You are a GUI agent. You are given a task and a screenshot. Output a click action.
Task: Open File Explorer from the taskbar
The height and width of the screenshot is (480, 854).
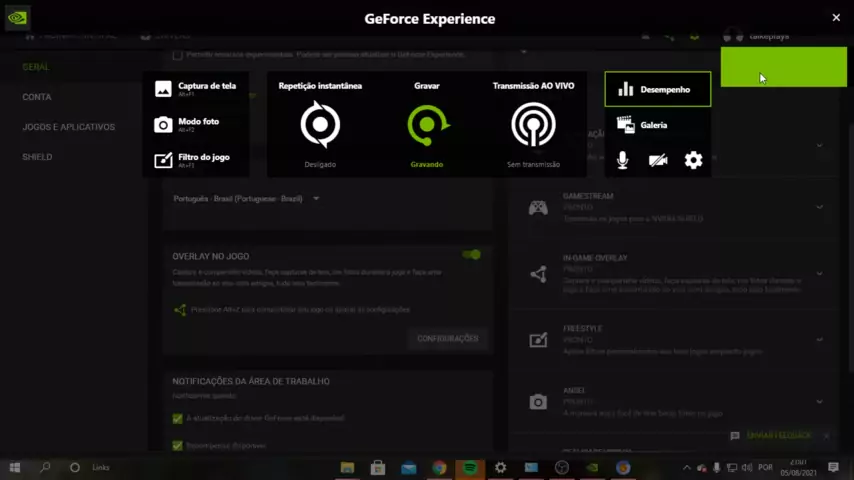point(347,467)
